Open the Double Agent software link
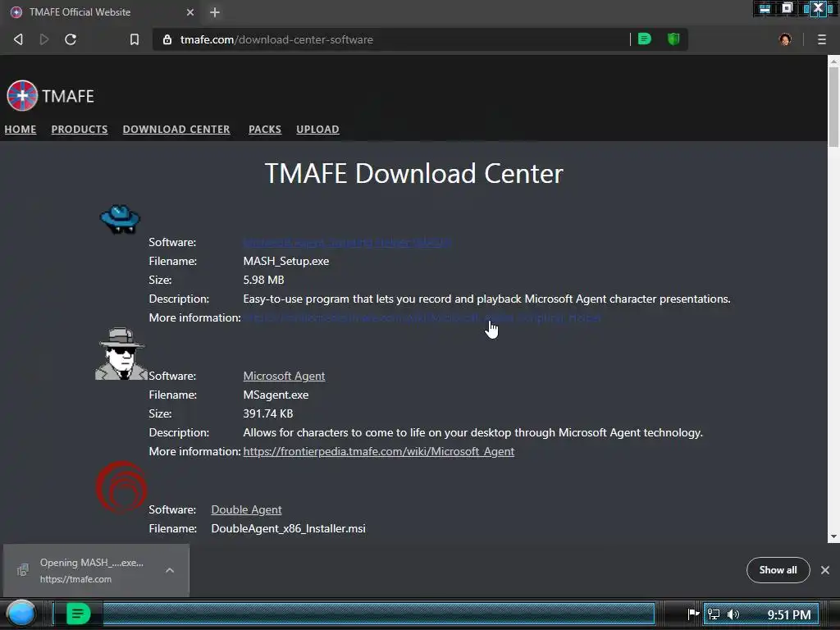Viewport: 840px width, 630px height. (x=246, y=509)
